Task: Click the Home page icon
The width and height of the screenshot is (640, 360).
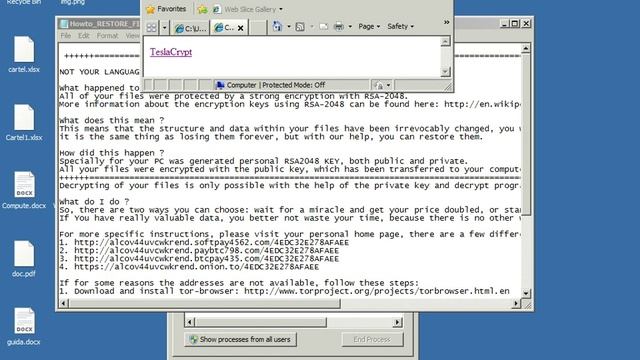Action: 278,27
